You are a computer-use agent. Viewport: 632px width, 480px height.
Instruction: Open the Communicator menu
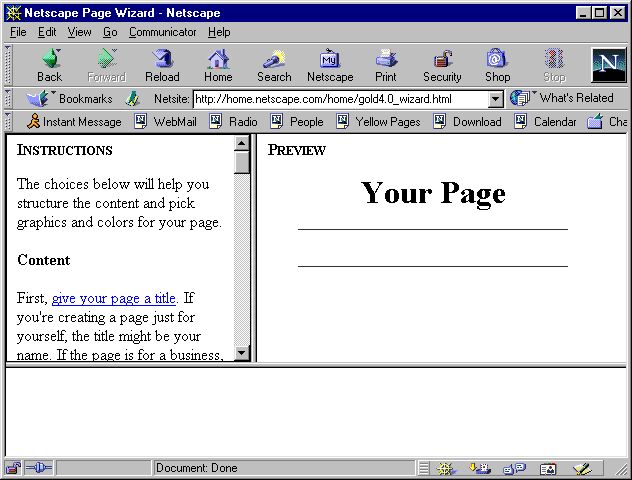(162, 32)
